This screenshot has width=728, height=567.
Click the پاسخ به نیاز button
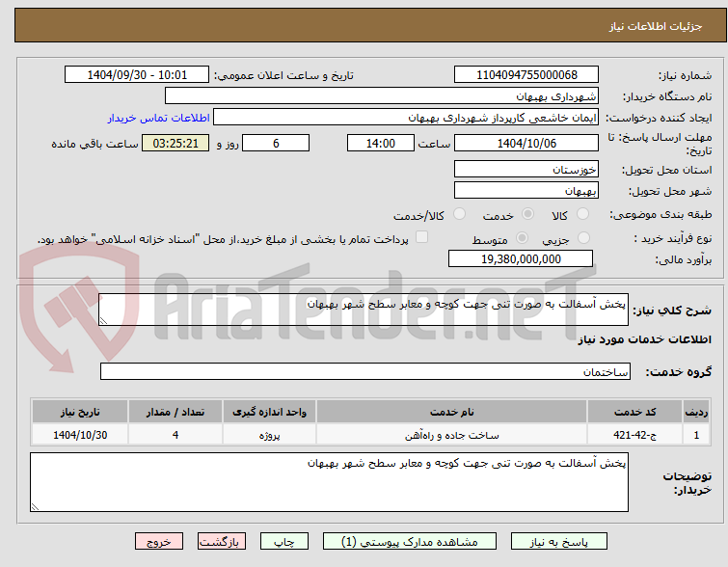click(x=559, y=542)
